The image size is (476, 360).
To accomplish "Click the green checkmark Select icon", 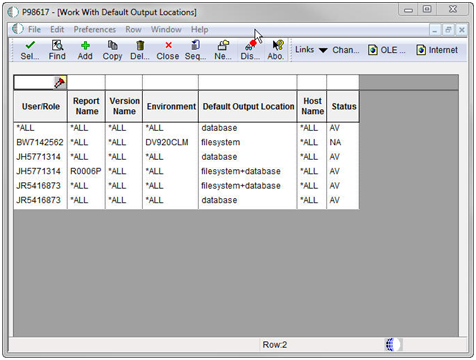I will coord(30,45).
